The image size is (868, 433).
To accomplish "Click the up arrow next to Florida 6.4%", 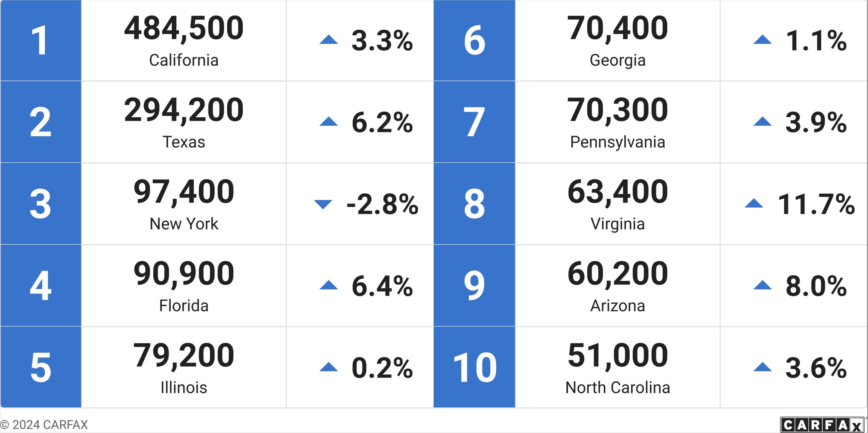I will (x=329, y=285).
